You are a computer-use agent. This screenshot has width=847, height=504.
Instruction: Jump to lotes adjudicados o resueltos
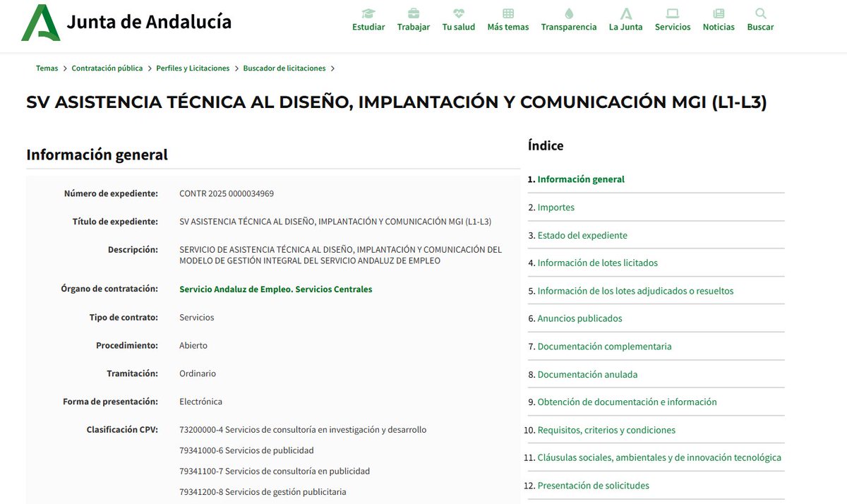pos(635,291)
